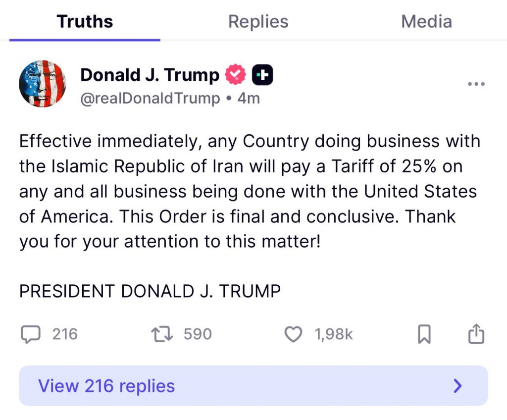Image resolution: width=507 pixels, height=420 pixels.
Task: Like the post with the heart icon
Action: 294,334
